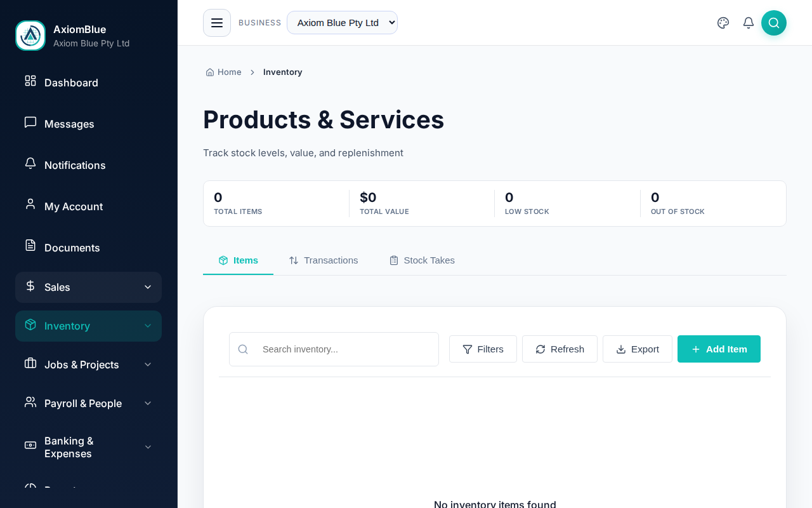Open the Filters button
The image size is (812, 508).
[483, 349]
